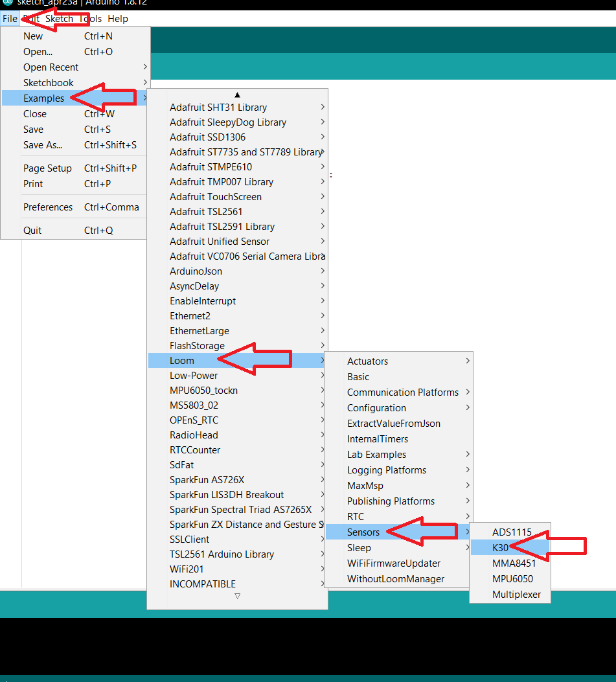Screen dimensions: 616x682
Task: Open MPU6050_tockn examples
Action: tap(237, 391)
